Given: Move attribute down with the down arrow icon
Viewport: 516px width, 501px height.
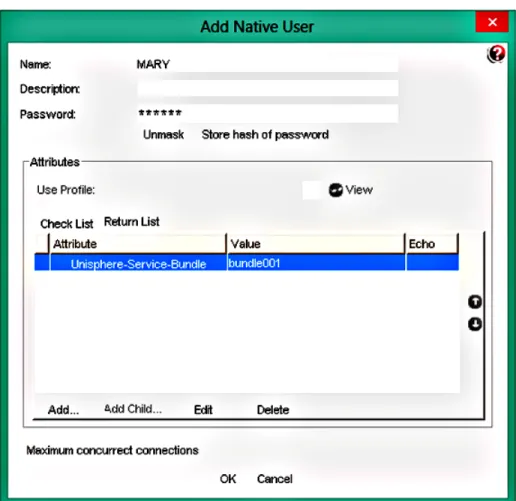Looking at the screenshot, I should click(475, 324).
